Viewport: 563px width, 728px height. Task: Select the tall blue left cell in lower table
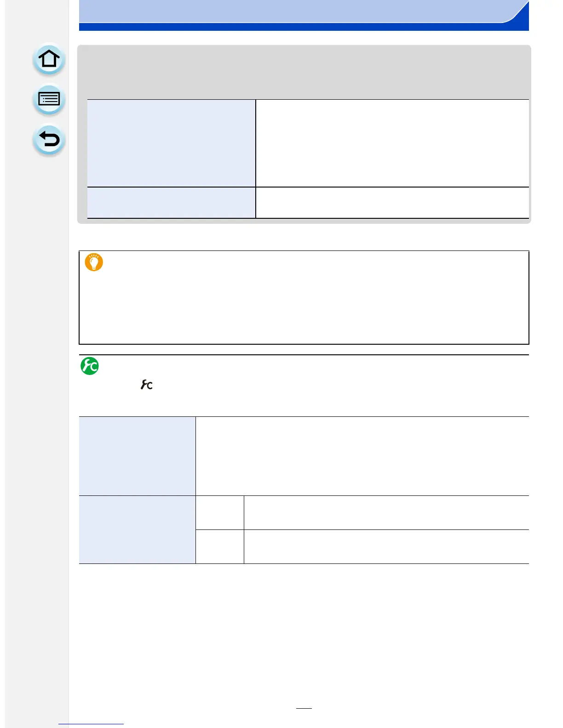pos(137,456)
